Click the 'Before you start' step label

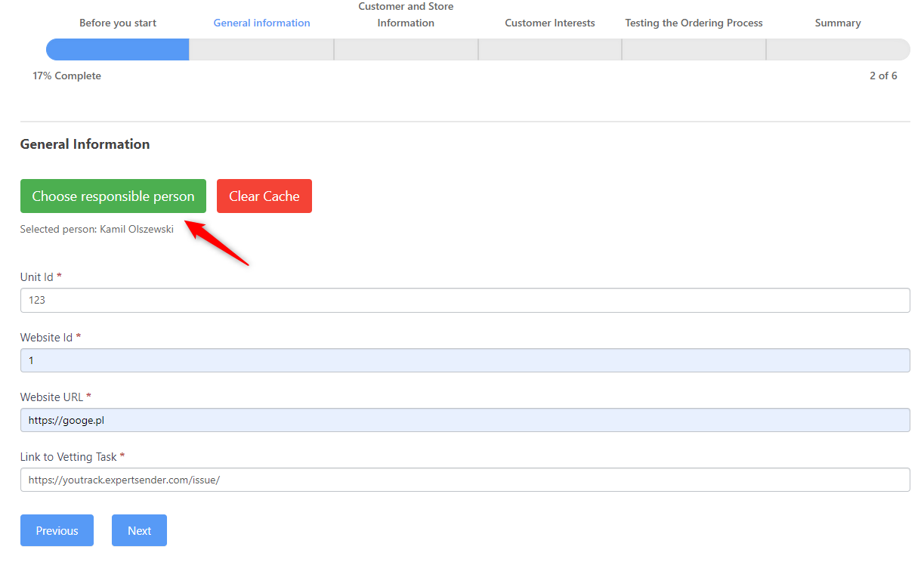pyautogui.click(x=118, y=23)
